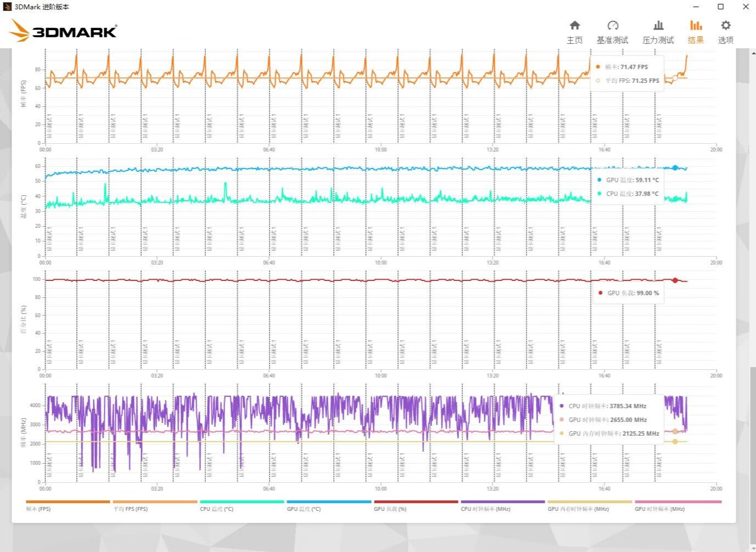Toggle the GPU 负载 (%) legend series
This screenshot has height=552, width=756.
coord(416,505)
